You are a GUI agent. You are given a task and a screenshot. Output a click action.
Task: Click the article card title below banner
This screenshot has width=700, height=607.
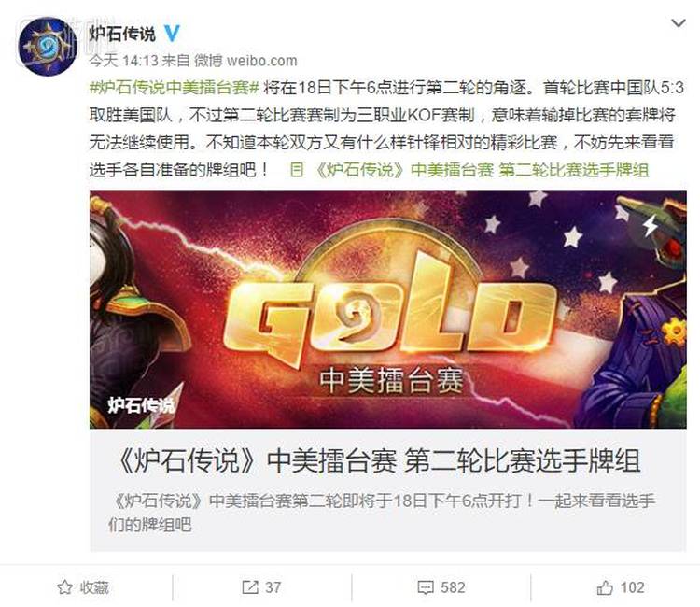[378, 461]
